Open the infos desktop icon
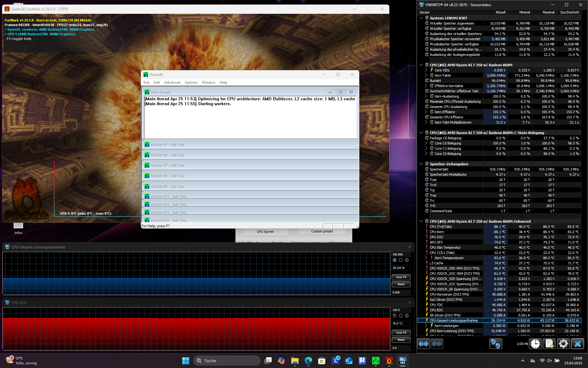This screenshot has height=368, width=588. click(x=18, y=228)
